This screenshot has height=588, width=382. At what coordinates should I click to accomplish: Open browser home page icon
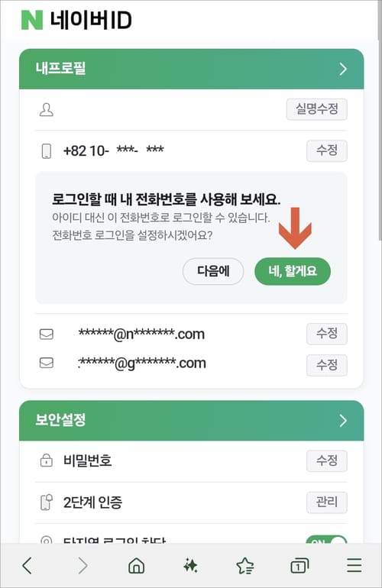(x=136, y=565)
